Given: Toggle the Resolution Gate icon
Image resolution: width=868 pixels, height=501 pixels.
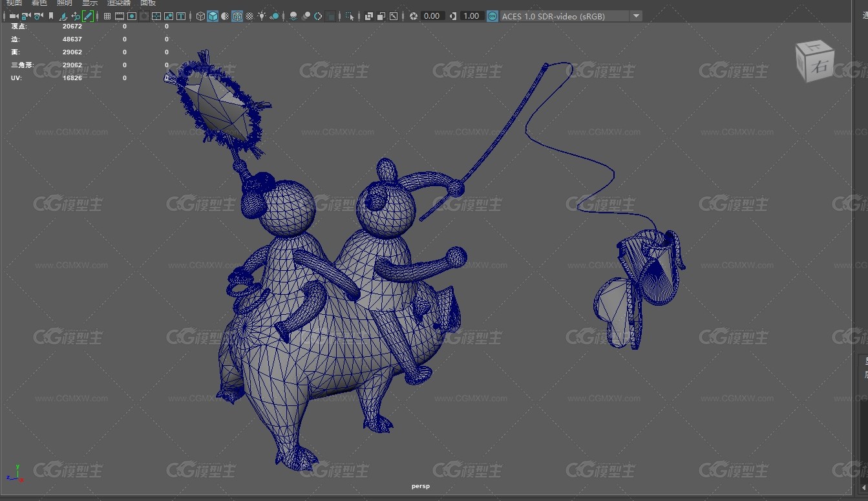Looking at the screenshot, I should [132, 16].
